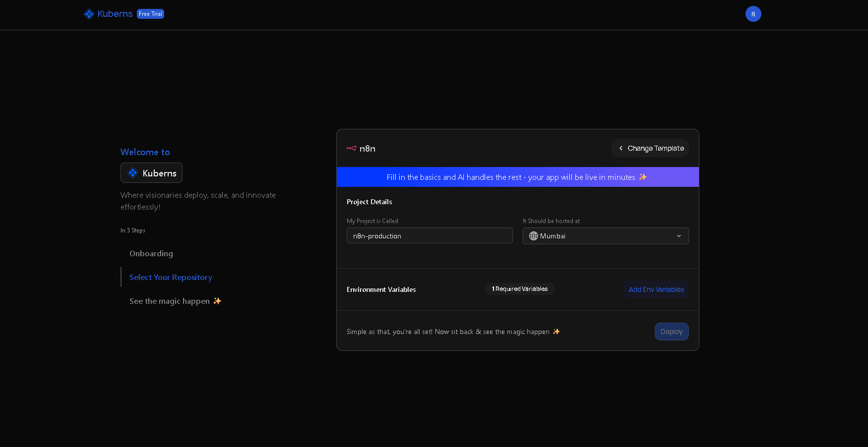Click the globe icon in the hosting selector
The height and width of the screenshot is (447, 868).
(533, 236)
